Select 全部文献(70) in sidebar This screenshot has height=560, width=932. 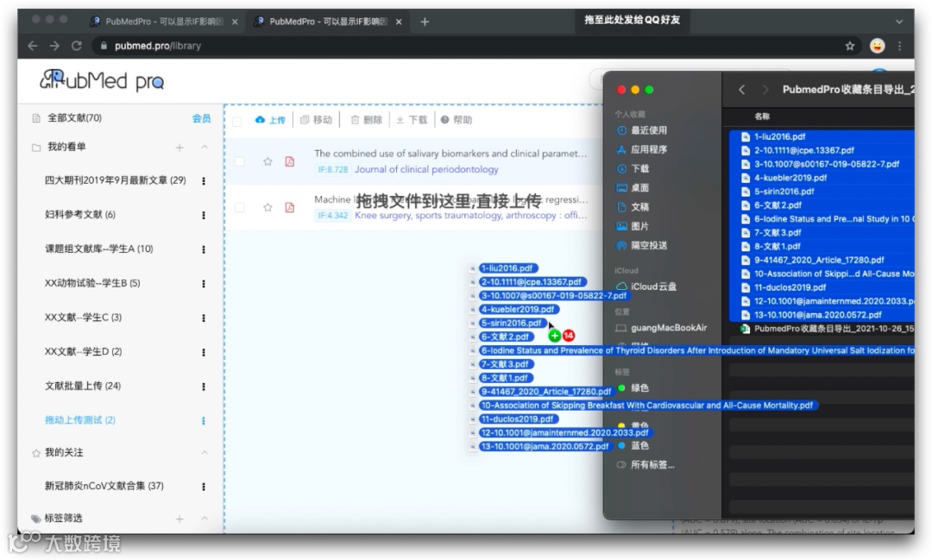(x=74, y=117)
